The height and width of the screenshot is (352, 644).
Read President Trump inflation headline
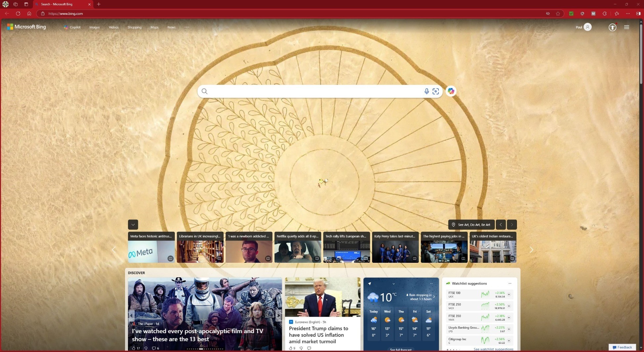pos(319,335)
